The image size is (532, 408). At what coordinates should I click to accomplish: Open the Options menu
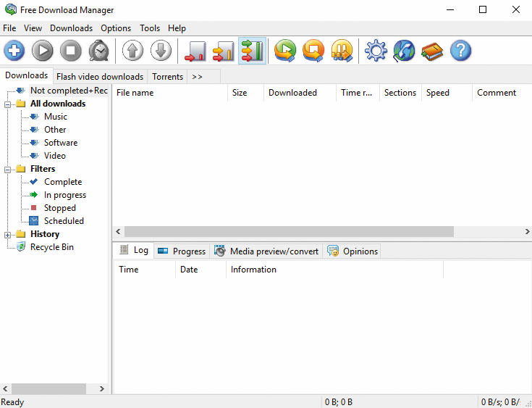click(x=116, y=28)
